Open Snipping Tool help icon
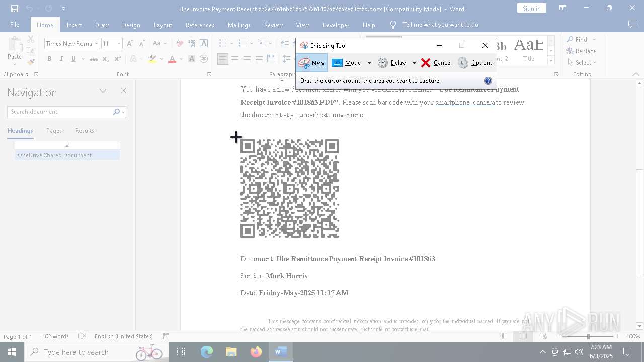644x362 pixels. pos(488,81)
